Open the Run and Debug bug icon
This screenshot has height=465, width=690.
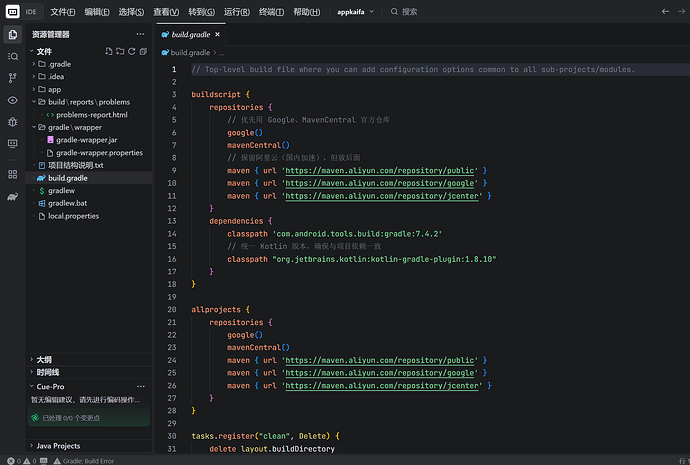click(x=13, y=122)
